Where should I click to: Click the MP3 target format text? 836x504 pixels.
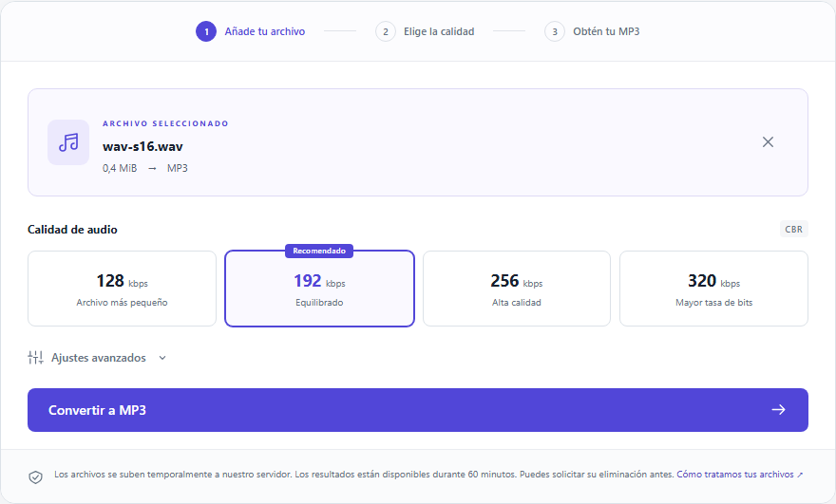point(178,168)
